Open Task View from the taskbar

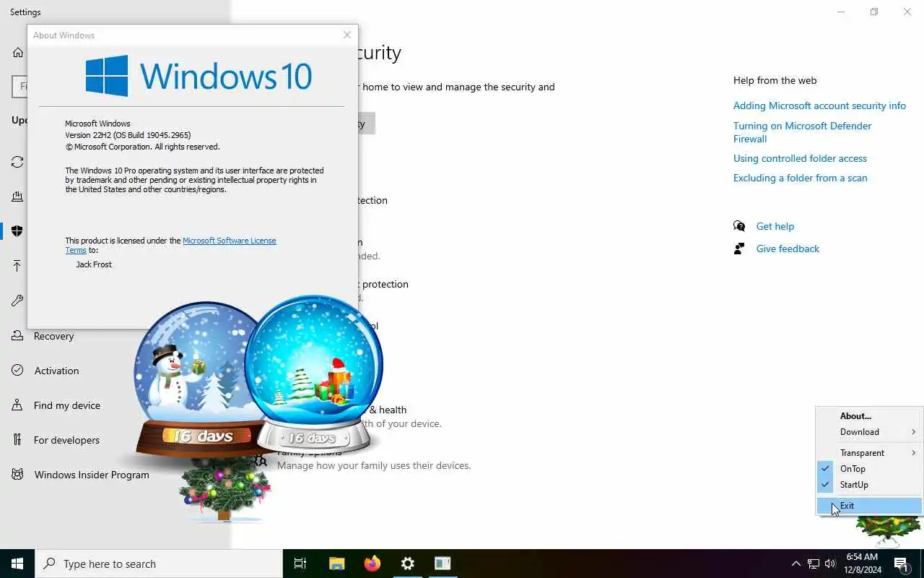(x=300, y=564)
